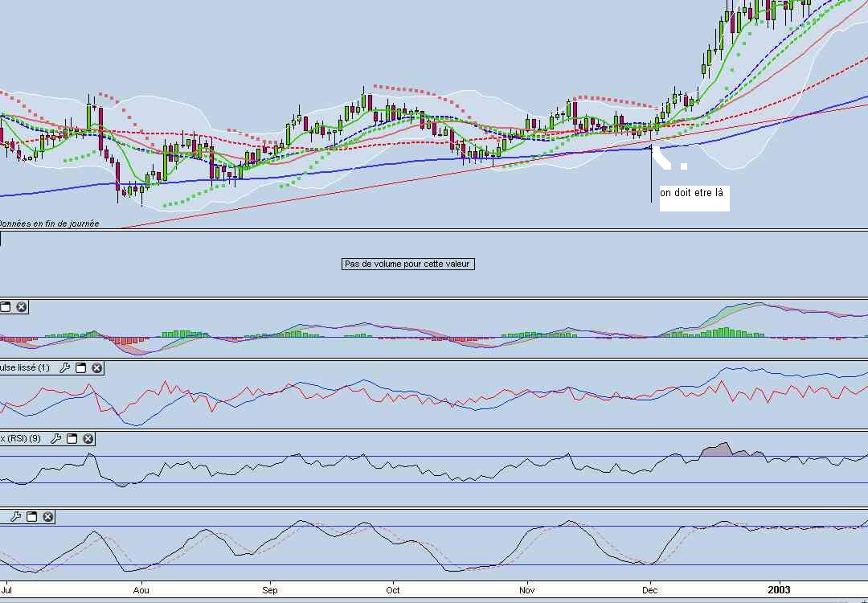Image resolution: width=868 pixels, height=603 pixels.
Task: Open settings wrench of the Pulse lissé indicator
Action: [x=64, y=368]
